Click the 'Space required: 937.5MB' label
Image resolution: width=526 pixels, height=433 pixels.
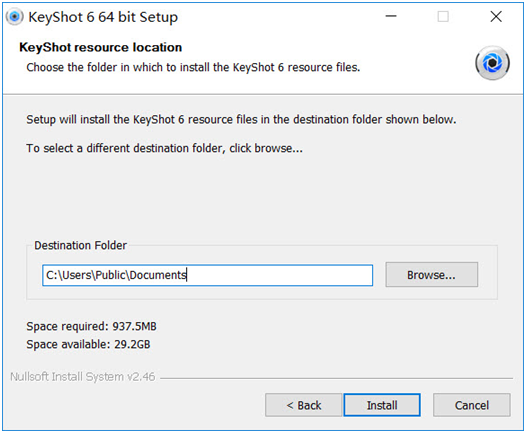pyautogui.click(x=92, y=326)
